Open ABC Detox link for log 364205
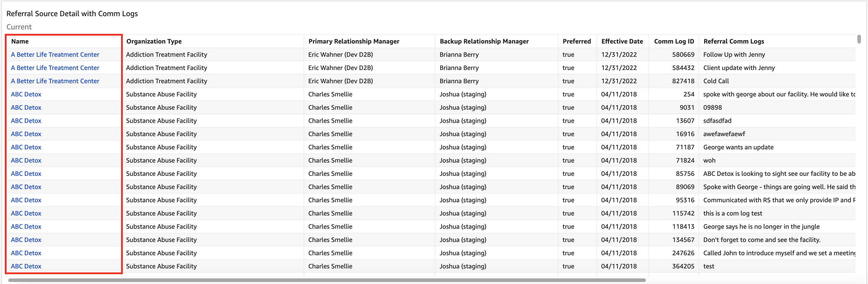Viewport: 868px width, 284px height. [26, 266]
